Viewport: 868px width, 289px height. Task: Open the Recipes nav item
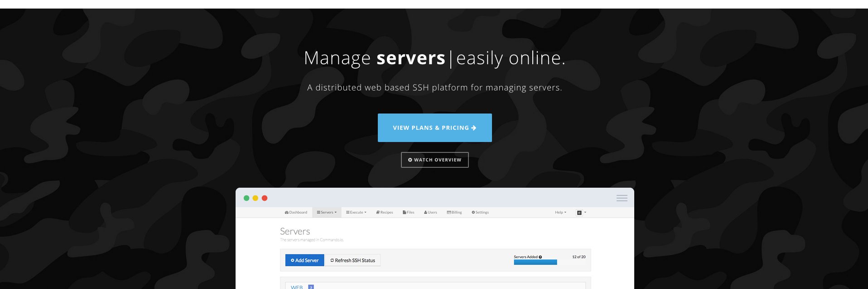pyautogui.click(x=385, y=212)
